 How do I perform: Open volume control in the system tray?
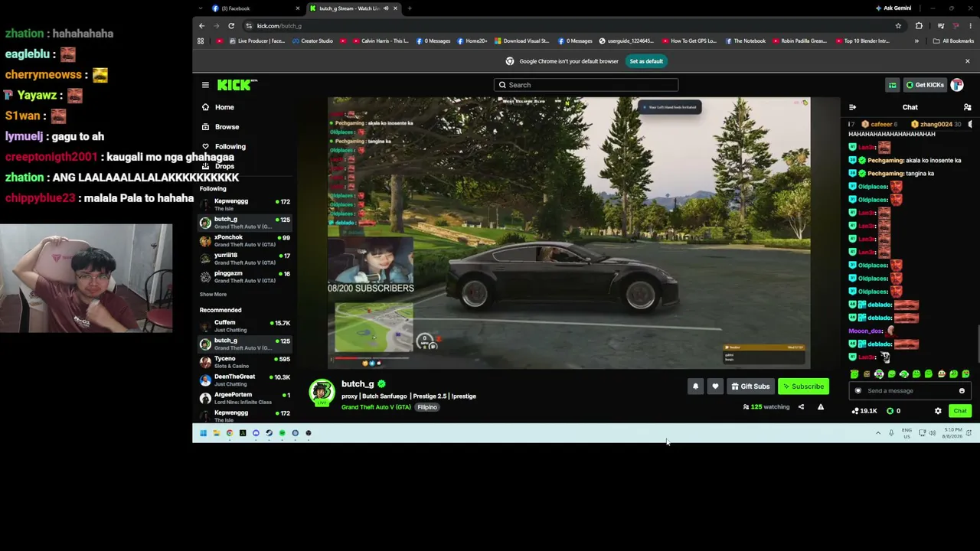pyautogui.click(x=932, y=433)
